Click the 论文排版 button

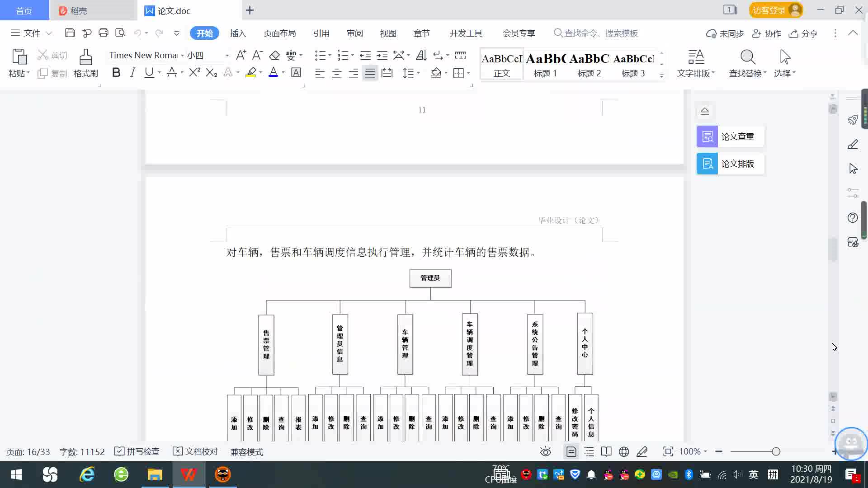point(730,164)
